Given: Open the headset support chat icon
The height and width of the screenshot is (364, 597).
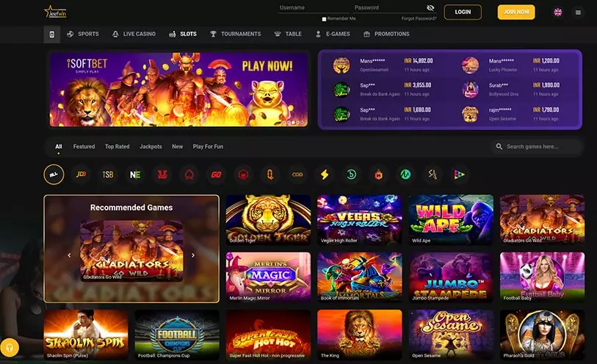Looking at the screenshot, I should [10, 347].
